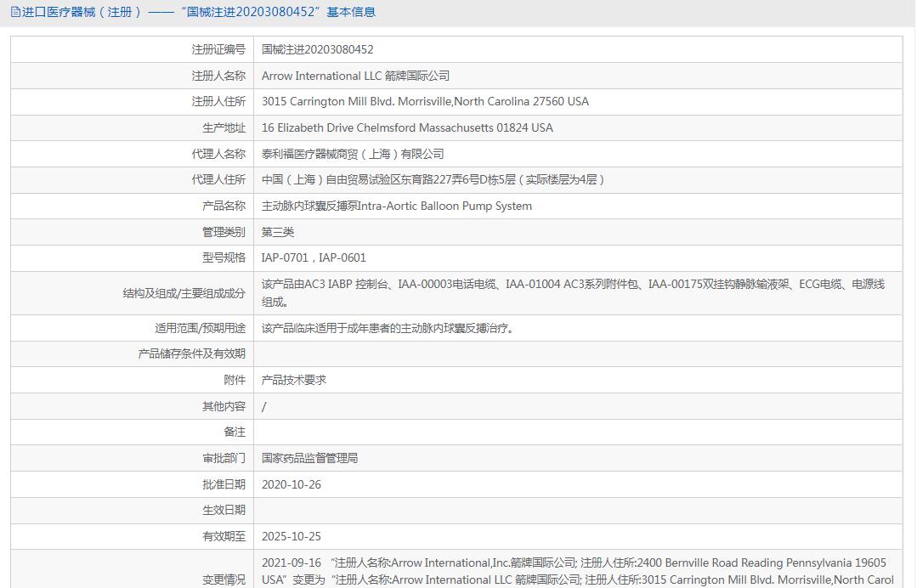
Task: Select the 东育路227弄6号D栋5层 agent address
Action: point(433,180)
